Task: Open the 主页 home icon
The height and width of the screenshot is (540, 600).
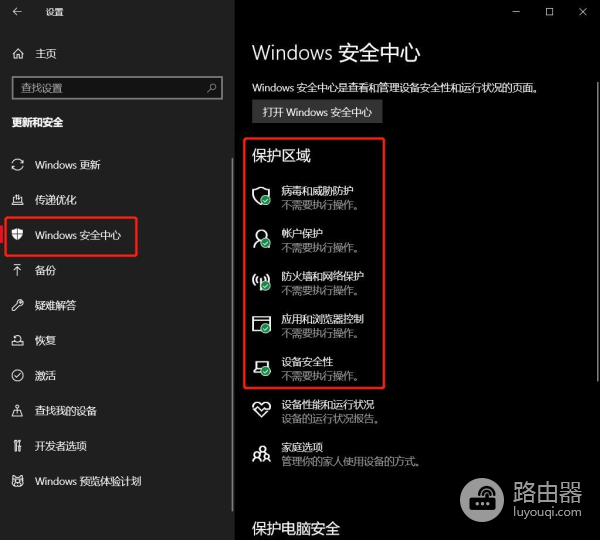Action: (18, 54)
